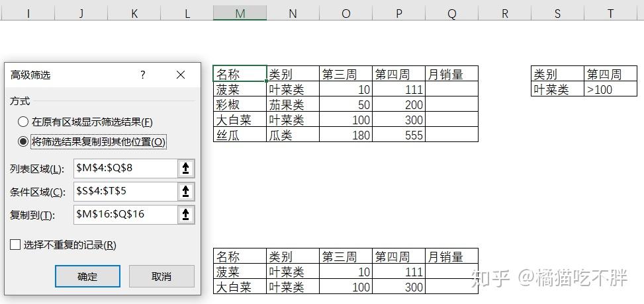Click the 大白菜 cell in lower result table

(x=240, y=286)
